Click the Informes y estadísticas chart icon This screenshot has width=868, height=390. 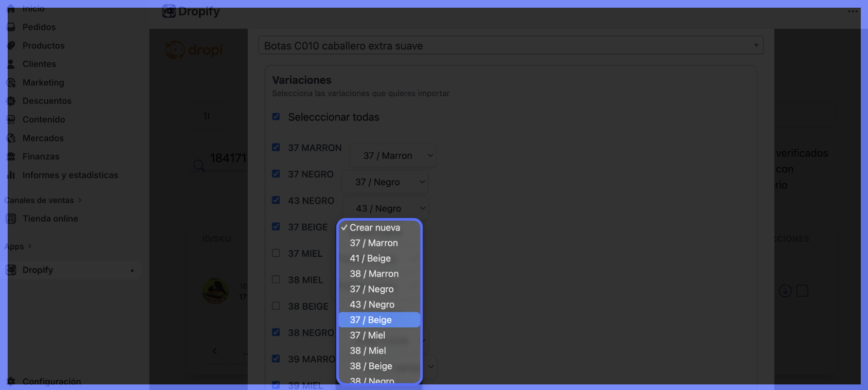11,175
